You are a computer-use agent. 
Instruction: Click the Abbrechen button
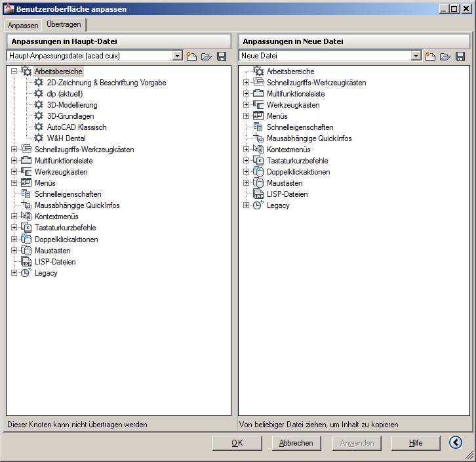[296, 443]
